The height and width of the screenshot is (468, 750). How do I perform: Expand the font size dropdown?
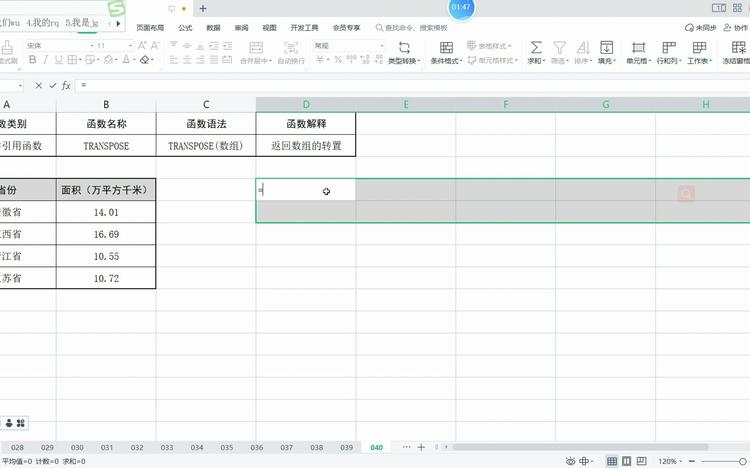pyautogui.click(x=130, y=45)
